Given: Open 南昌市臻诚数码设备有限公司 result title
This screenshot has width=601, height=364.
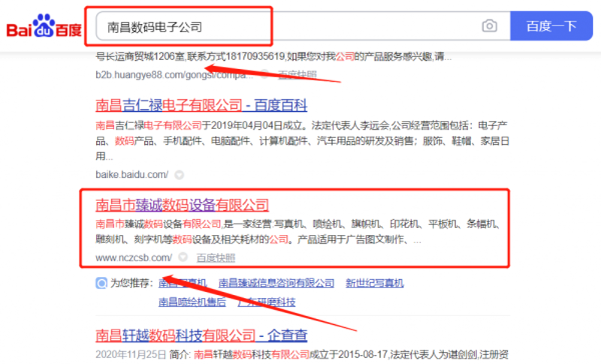Looking at the screenshot, I should click(x=182, y=205).
